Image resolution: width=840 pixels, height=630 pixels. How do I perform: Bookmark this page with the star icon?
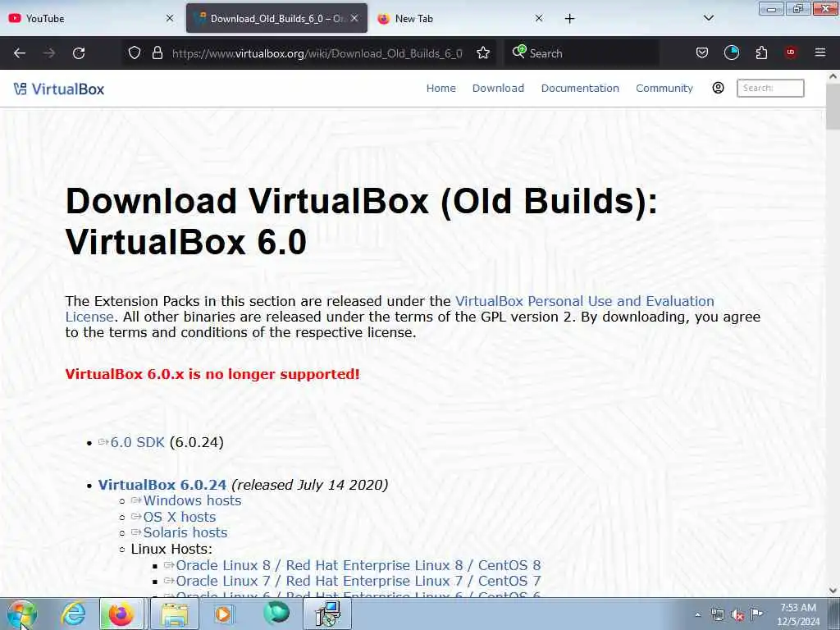pyautogui.click(x=483, y=52)
